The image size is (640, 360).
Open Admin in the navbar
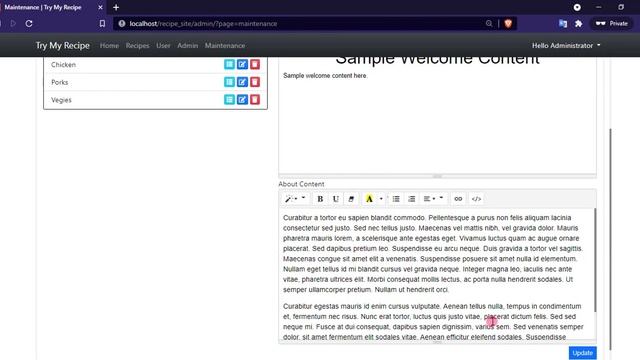tap(187, 46)
